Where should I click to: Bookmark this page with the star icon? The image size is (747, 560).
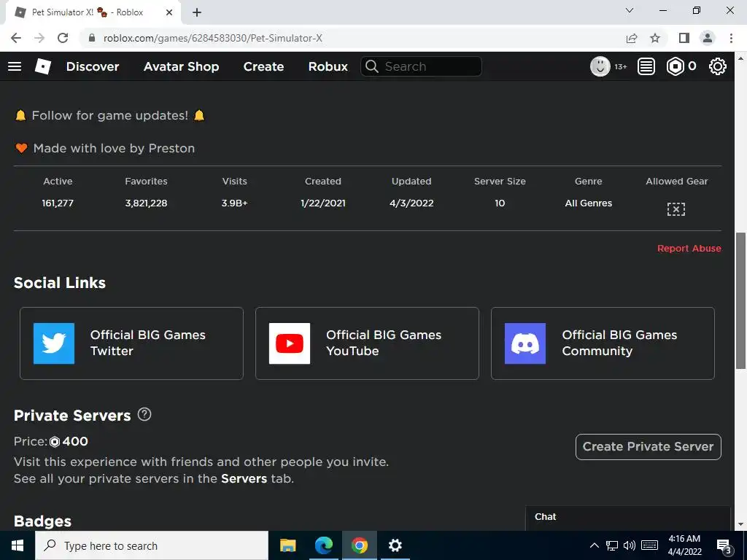point(655,38)
